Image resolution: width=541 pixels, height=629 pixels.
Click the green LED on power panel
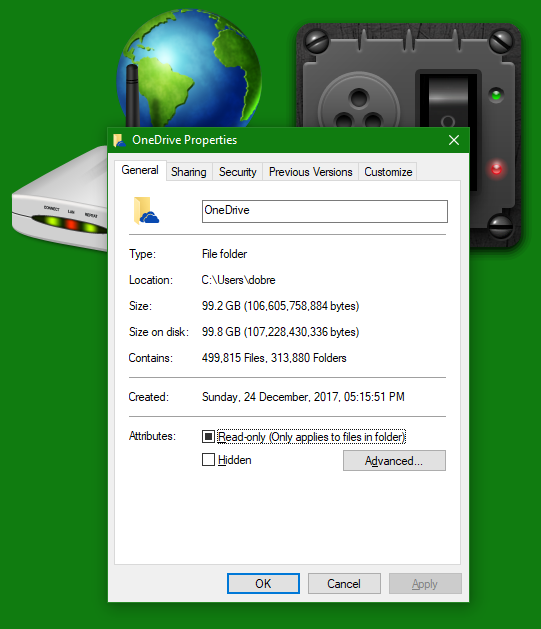pos(496,95)
